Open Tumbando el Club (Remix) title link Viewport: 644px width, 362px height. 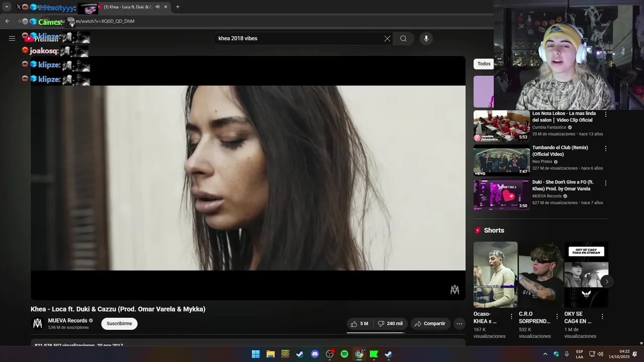(560, 151)
